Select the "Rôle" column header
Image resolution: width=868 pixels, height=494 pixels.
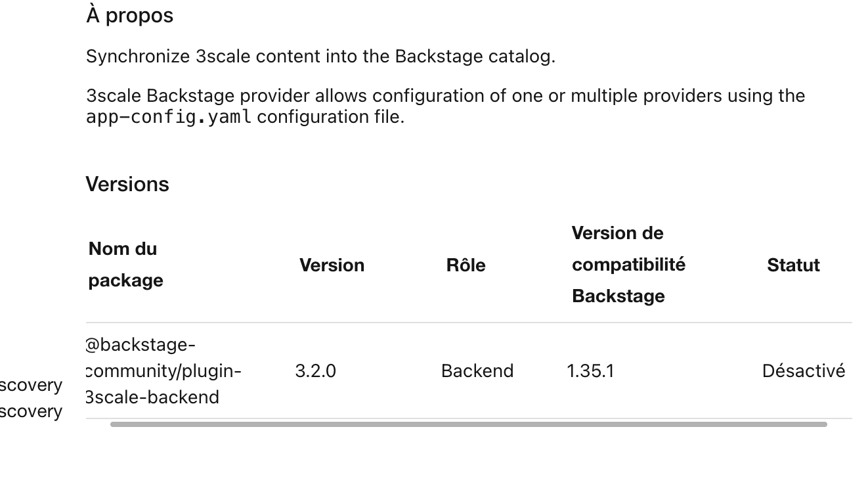(x=466, y=265)
